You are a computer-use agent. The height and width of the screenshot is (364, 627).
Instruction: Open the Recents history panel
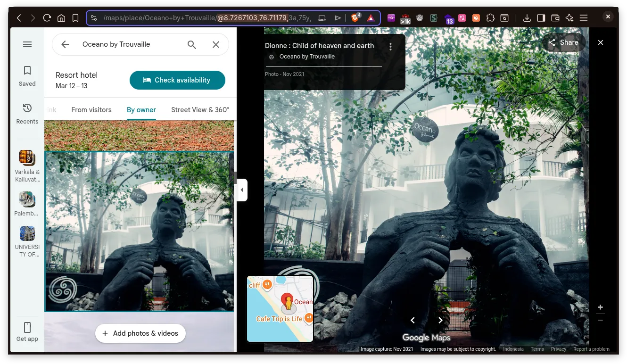pos(27,114)
